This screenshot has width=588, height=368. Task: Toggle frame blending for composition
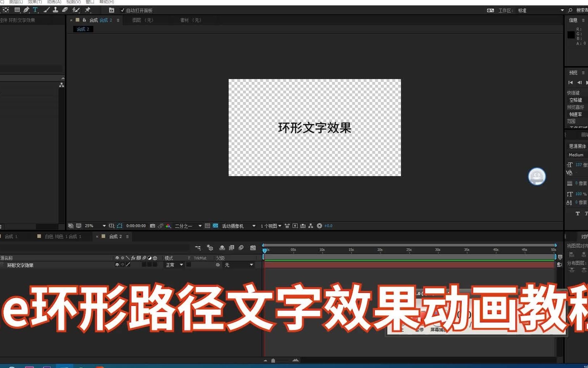pyautogui.click(x=232, y=248)
